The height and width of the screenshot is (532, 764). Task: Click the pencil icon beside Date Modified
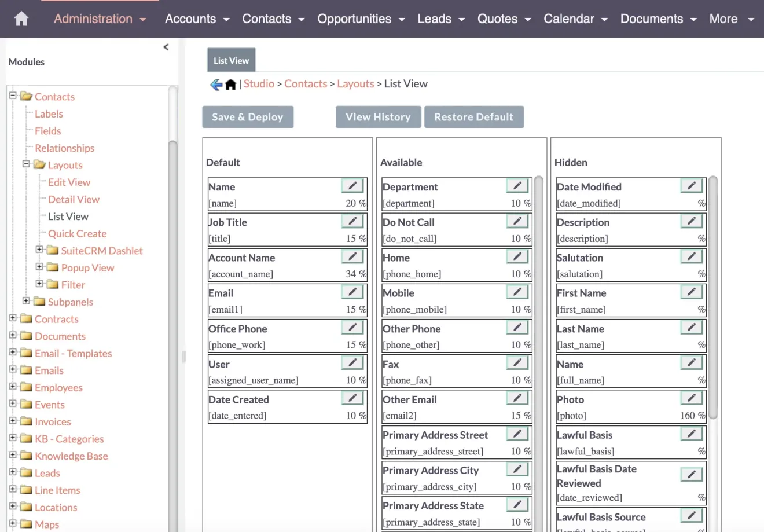pos(691,185)
